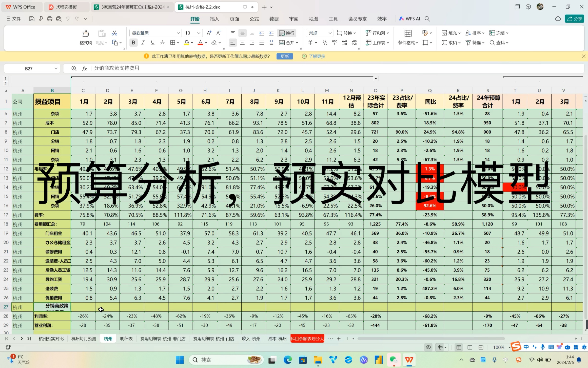
Task: Apply strikethrough text formatting
Action: [162, 43]
